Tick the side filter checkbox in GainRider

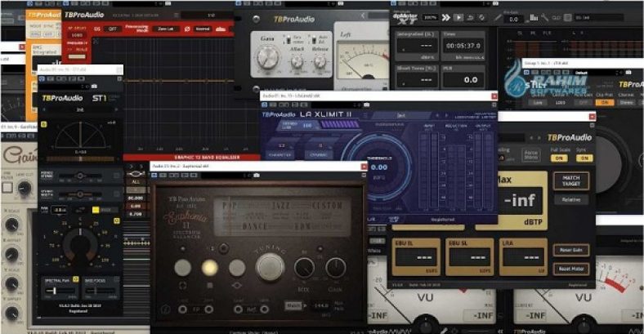pos(7,188)
